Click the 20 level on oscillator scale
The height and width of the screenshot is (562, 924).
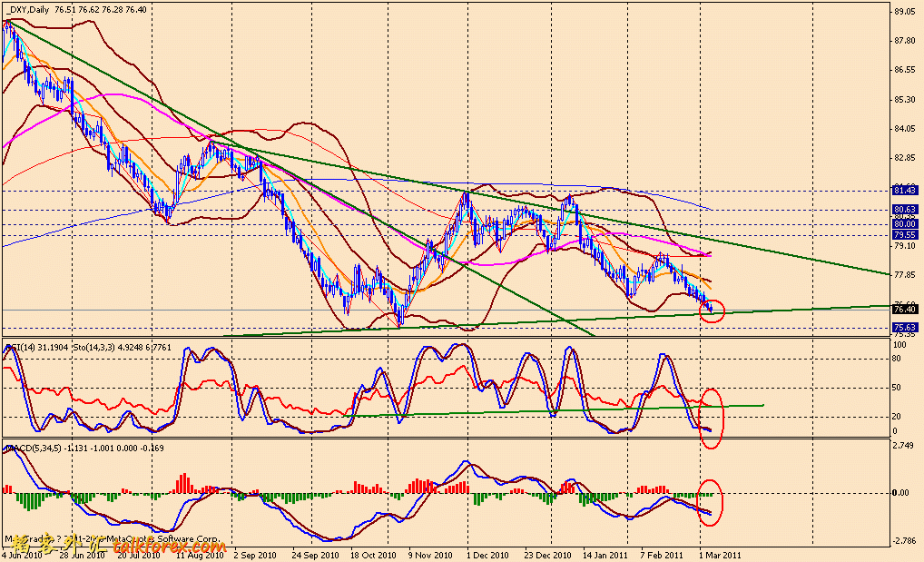[897, 417]
